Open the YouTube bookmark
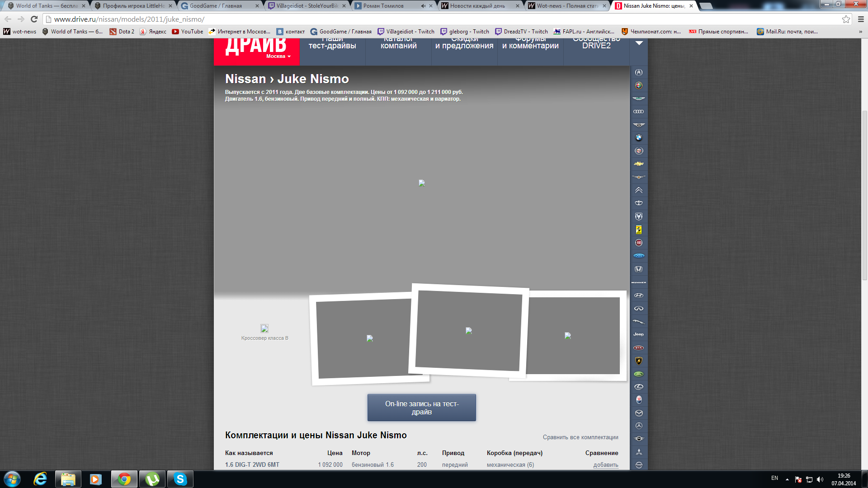Image resolution: width=868 pixels, height=488 pixels. (x=188, y=32)
